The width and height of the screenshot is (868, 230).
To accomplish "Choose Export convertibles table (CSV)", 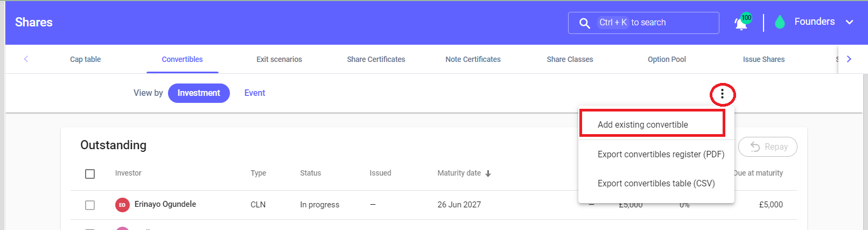I will [656, 183].
